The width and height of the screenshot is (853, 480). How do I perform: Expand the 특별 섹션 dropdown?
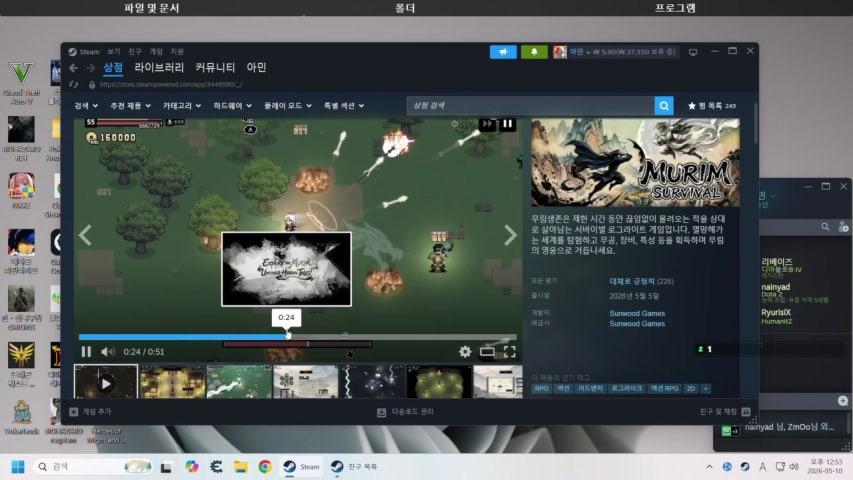pyautogui.click(x=344, y=106)
